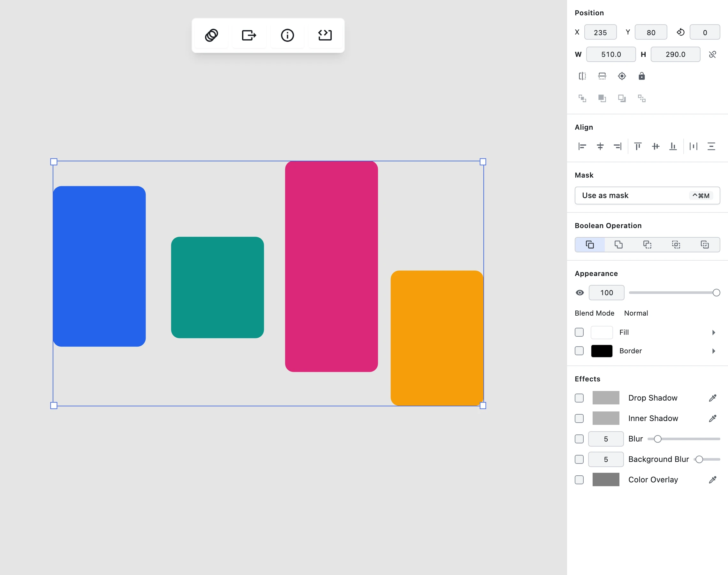Align selection to horizontal centers
This screenshot has width=728, height=575.
(x=600, y=146)
